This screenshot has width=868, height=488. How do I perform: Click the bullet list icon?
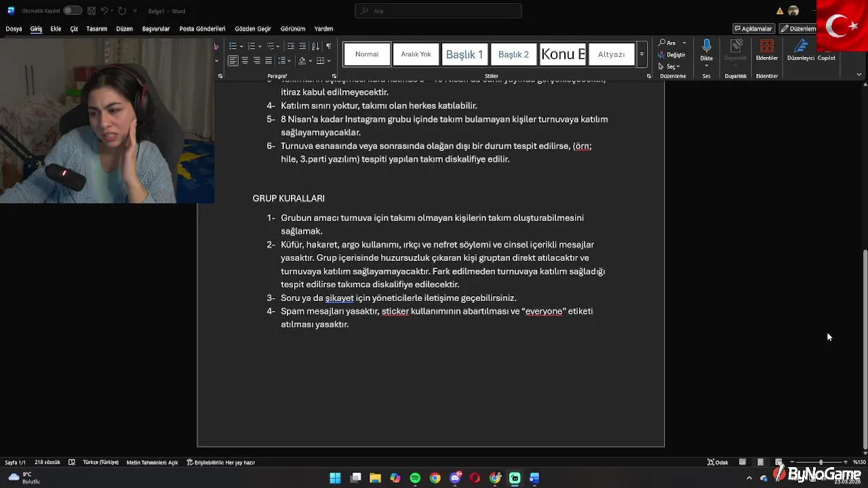tap(233, 46)
